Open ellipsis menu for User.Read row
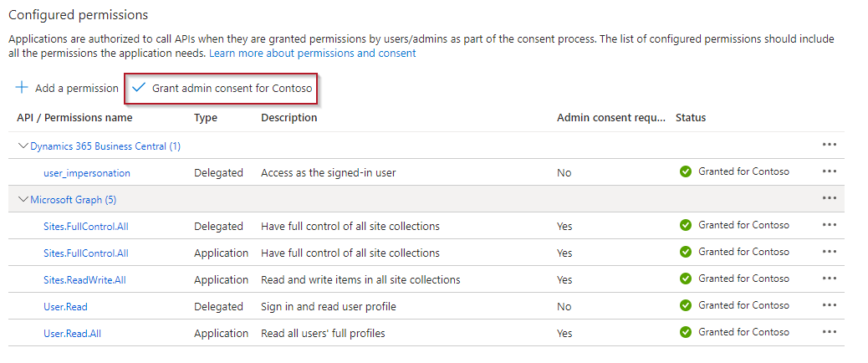868x363 pixels. coord(829,305)
